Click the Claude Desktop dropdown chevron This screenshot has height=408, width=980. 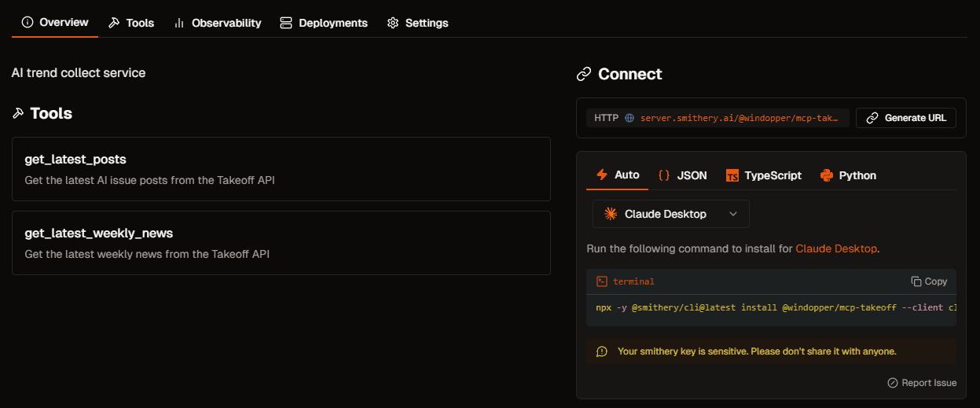point(733,214)
